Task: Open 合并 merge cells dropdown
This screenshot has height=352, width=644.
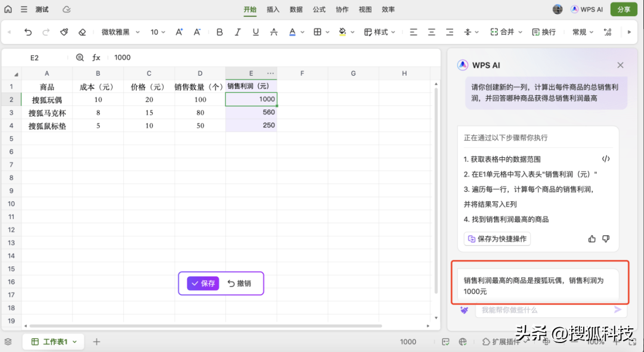Action: click(x=506, y=32)
